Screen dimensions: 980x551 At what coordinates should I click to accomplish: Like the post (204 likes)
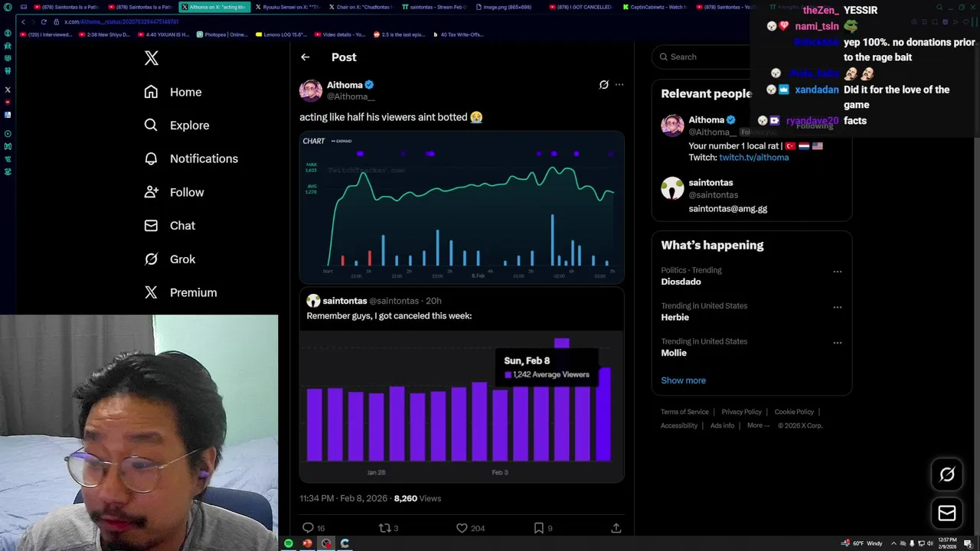pos(470,528)
